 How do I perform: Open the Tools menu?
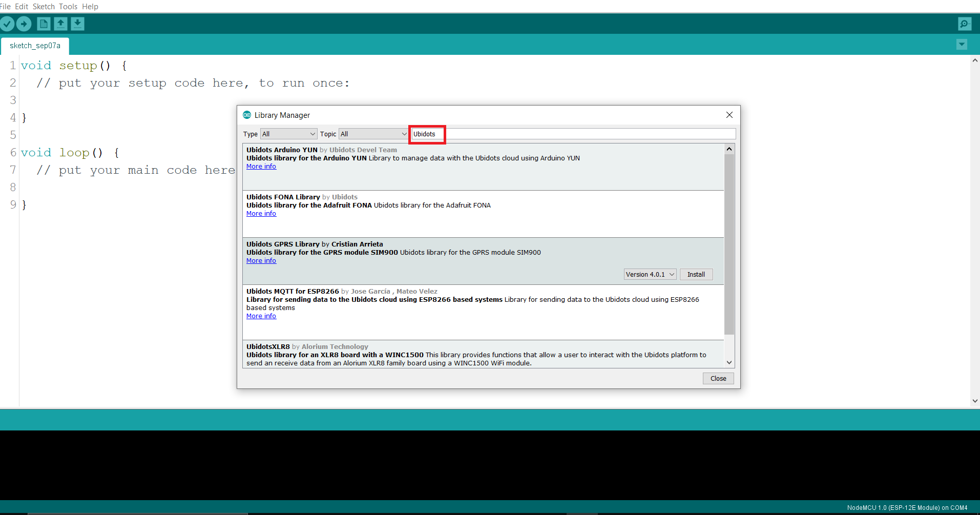[x=68, y=7]
